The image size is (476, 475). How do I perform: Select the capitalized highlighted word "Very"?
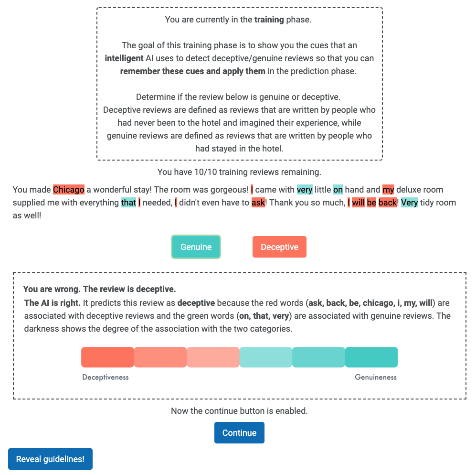click(x=409, y=203)
